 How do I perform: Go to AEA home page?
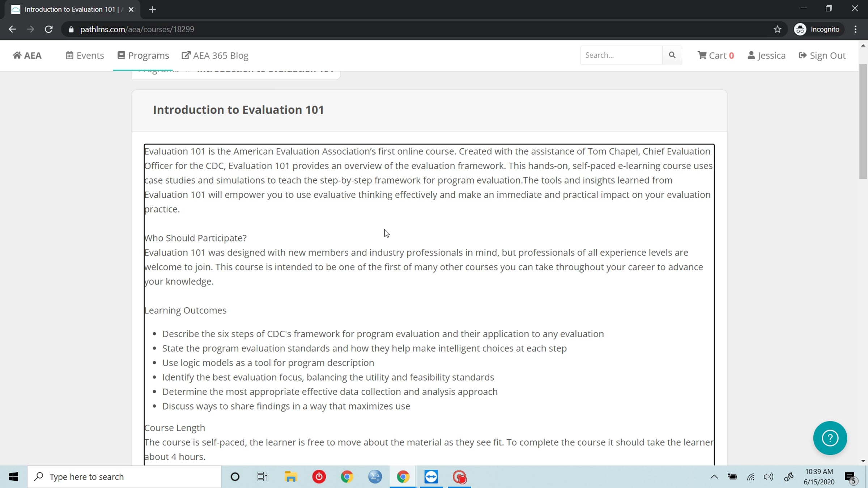(x=27, y=55)
